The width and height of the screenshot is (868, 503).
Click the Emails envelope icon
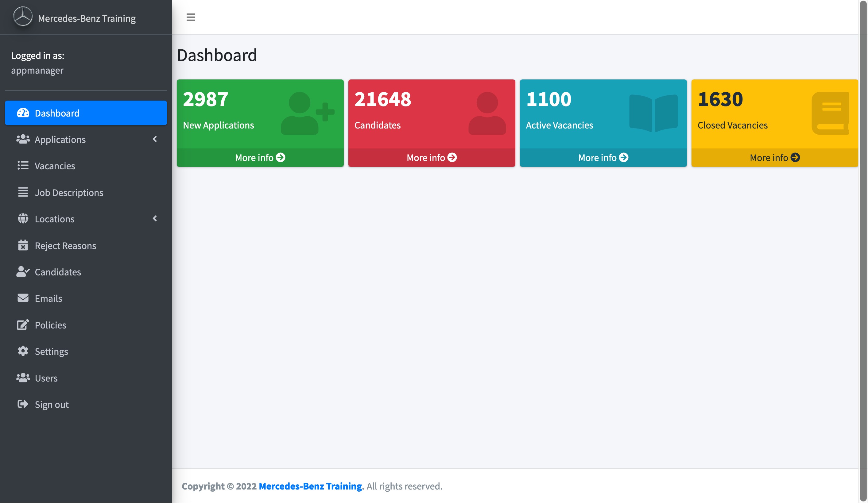pyautogui.click(x=23, y=298)
